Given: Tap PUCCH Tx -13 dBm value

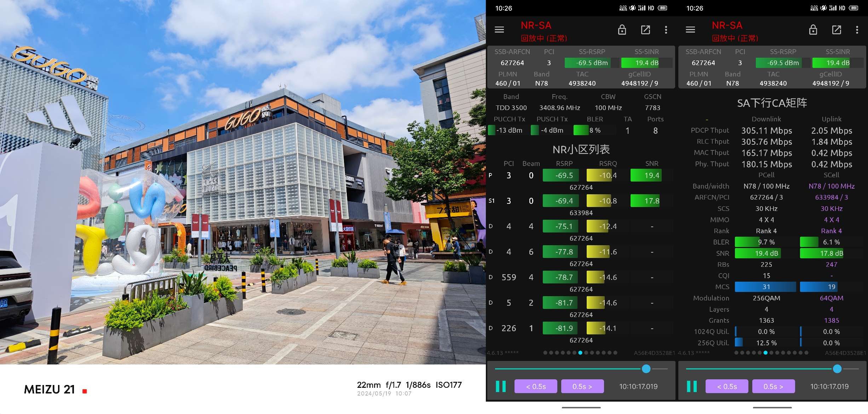Looking at the screenshot, I should point(509,130).
